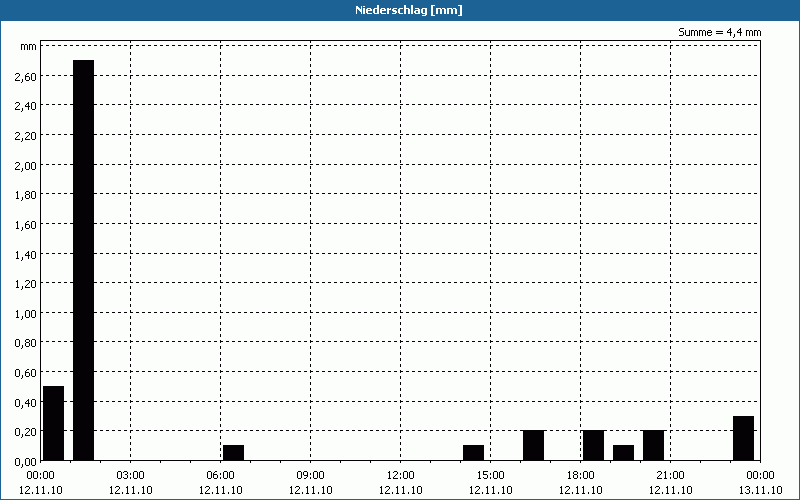Click the 21:00 time axis label
This screenshot has width=800, height=500.
coord(670,476)
